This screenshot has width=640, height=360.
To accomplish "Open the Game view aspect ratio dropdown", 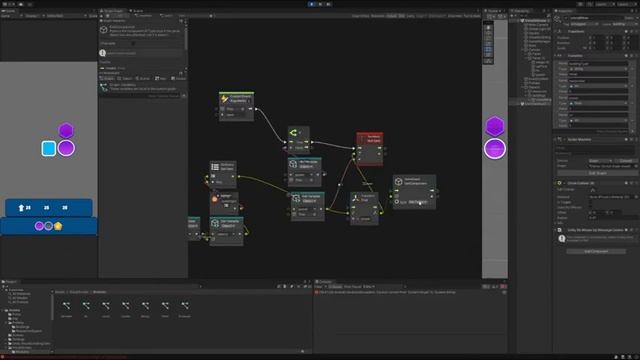I will pyautogui.click(x=67, y=16).
